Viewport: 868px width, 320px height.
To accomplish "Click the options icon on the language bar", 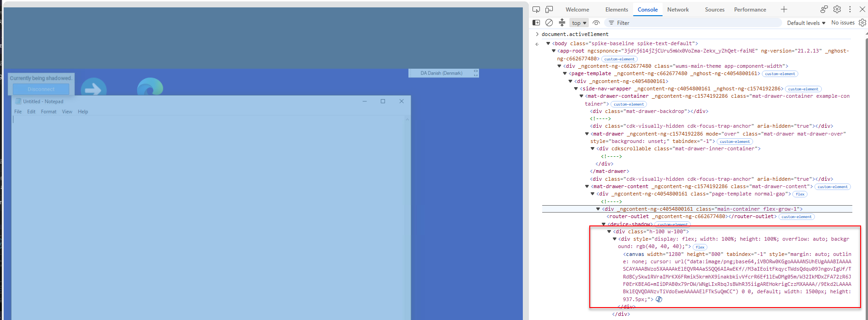I will 476,73.
